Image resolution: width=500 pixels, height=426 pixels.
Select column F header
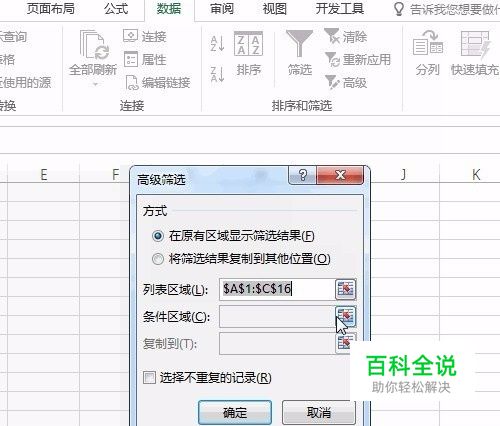[115, 175]
